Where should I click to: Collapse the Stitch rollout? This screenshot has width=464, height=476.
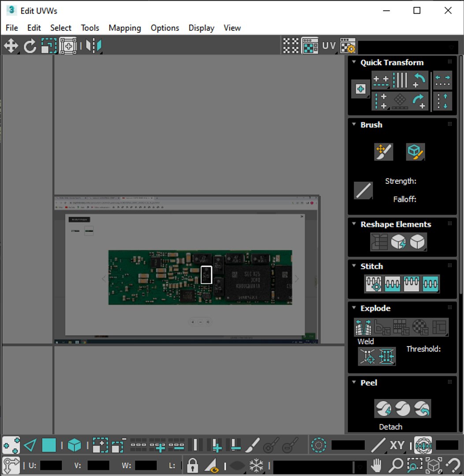click(x=354, y=266)
